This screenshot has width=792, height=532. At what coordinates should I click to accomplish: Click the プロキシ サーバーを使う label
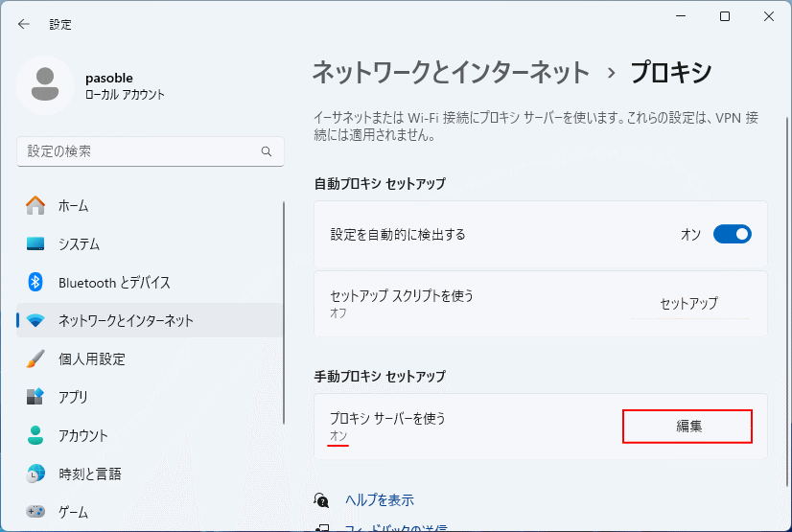click(388, 419)
